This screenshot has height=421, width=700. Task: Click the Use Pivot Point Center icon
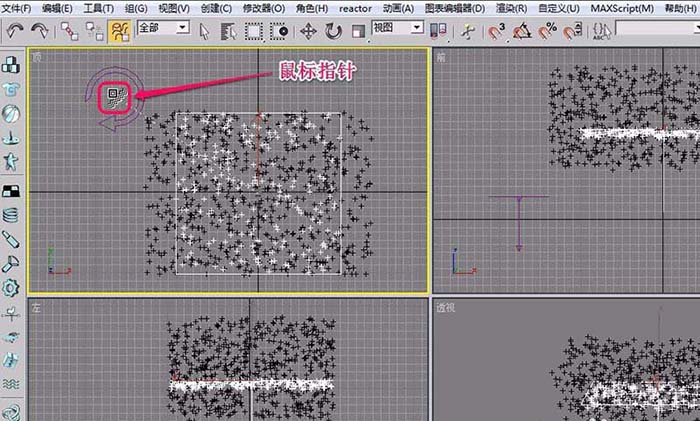438,31
